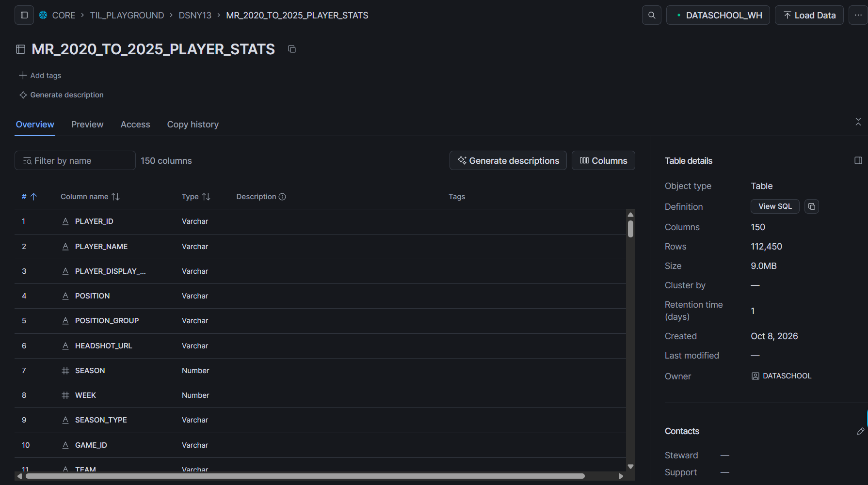The width and height of the screenshot is (868, 485).
Task: Select the SEASON_TYPE column row
Action: click(x=320, y=420)
